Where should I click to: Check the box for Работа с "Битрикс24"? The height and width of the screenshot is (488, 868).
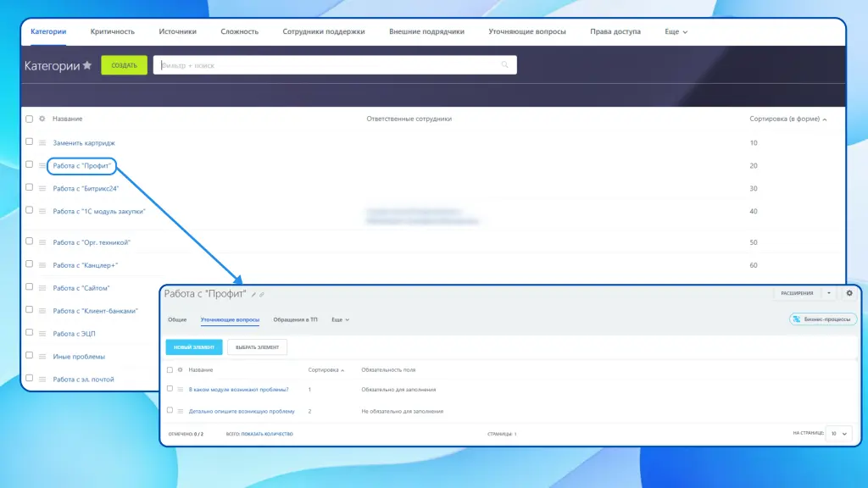pyautogui.click(x=30, y=187)
